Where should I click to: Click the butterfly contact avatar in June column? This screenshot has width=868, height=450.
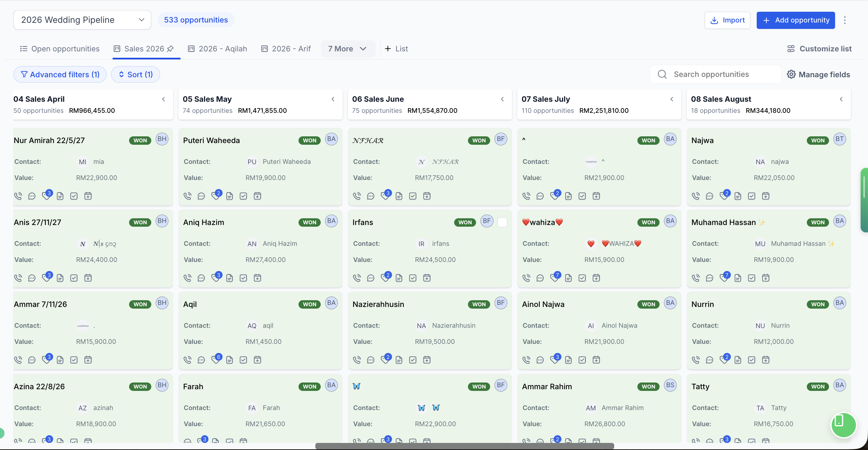point(421,408)
